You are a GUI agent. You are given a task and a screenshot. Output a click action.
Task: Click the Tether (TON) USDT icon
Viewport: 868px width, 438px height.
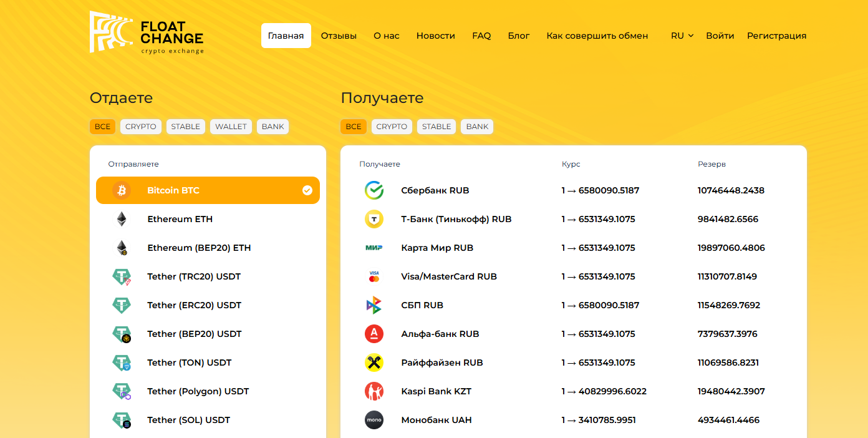coord(122,363)
